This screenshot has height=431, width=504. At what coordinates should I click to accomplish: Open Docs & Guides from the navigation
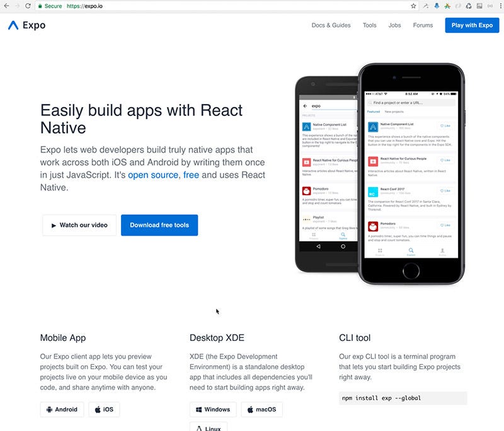[331, 25]
